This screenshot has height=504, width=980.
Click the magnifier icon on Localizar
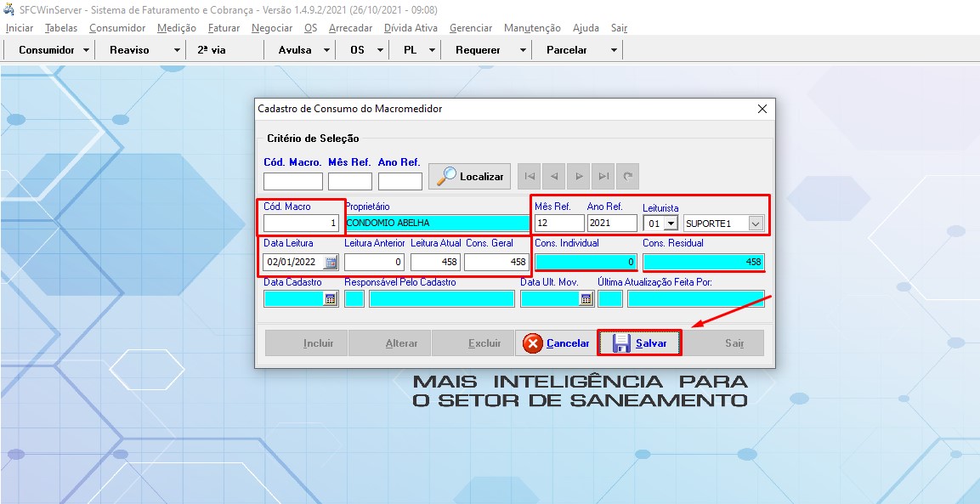450,176
